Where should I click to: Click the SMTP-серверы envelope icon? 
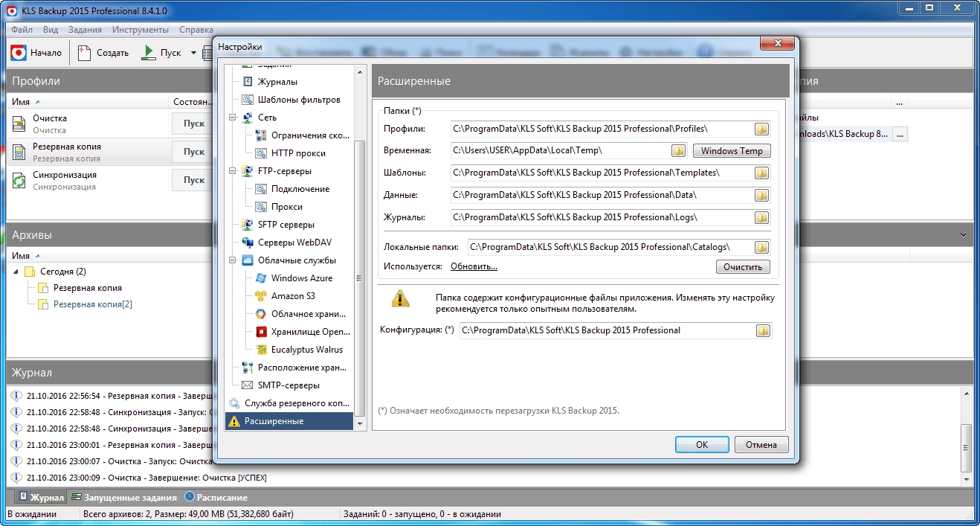click(x=247, y=385)
